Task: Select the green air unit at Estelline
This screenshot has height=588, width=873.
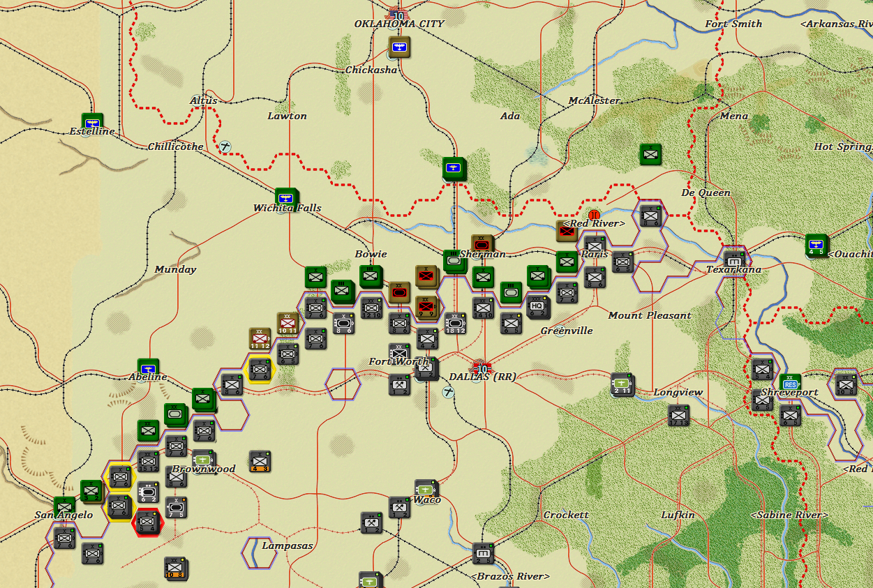Action: pyautogui.click(x=92, y=123)
